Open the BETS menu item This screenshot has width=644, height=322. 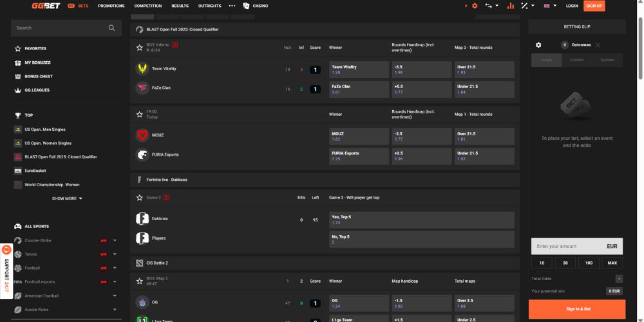[x=78, y=6]
